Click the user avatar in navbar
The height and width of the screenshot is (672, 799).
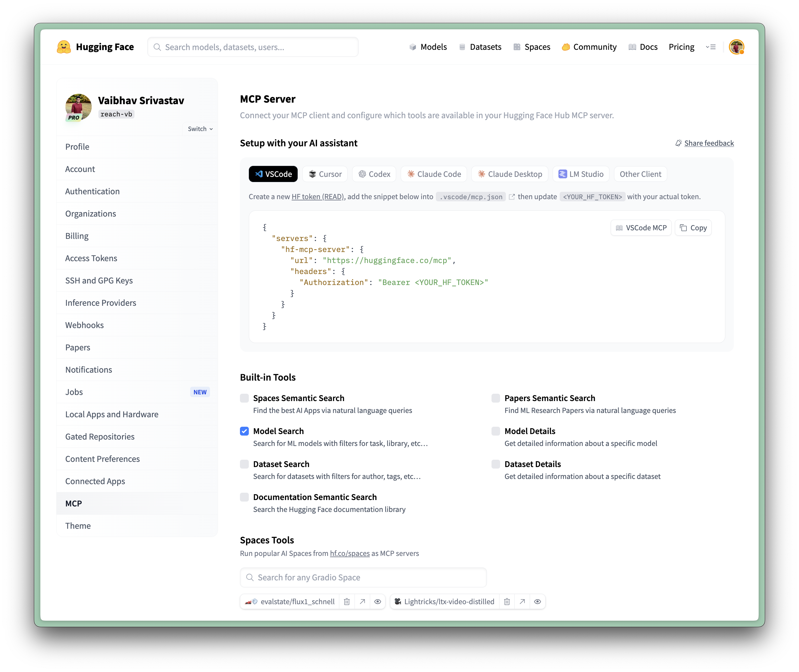[736, 47]
